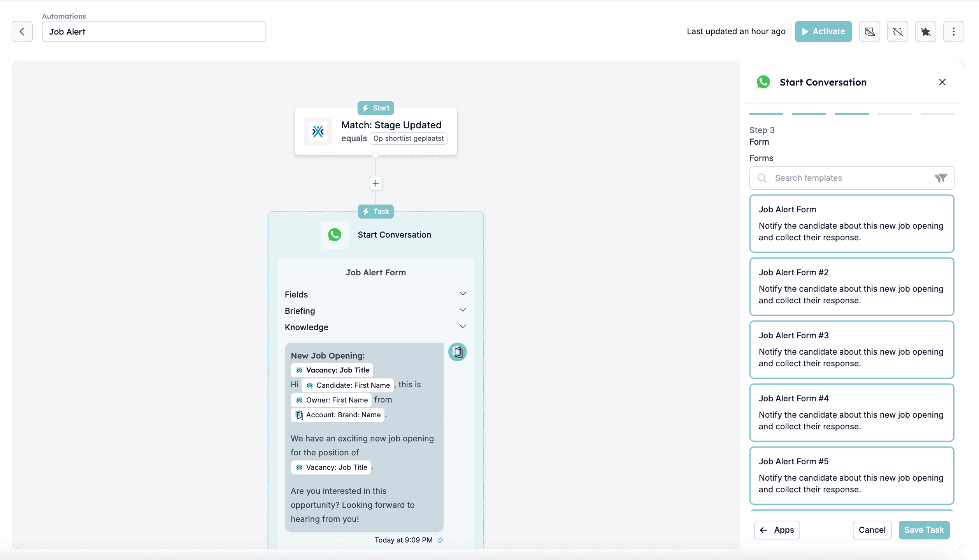
Task: Click 'Last updated an hour ago' text
Action: point(736,31)
